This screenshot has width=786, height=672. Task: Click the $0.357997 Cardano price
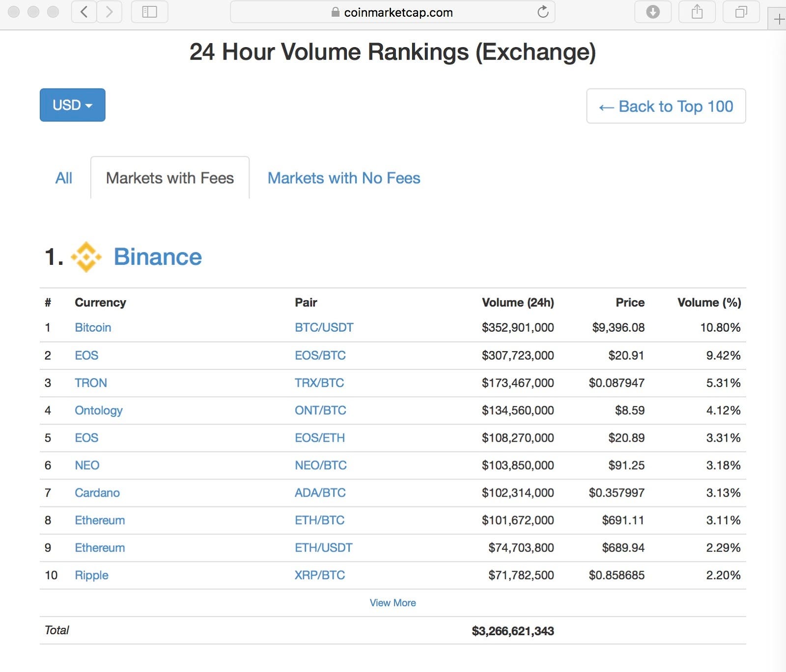tap(617, 493)
